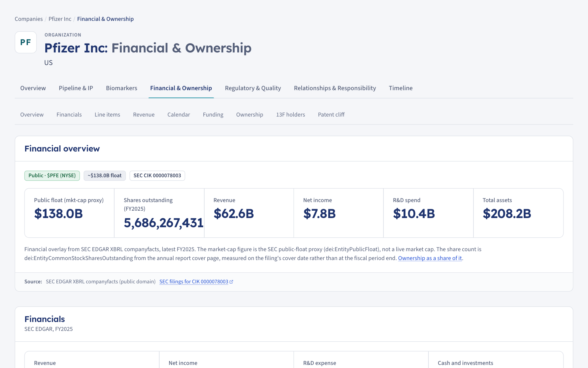Click the Financial & Ownership breadcrumb
This screenshot has height=368, width=588.
pos(105,19)
